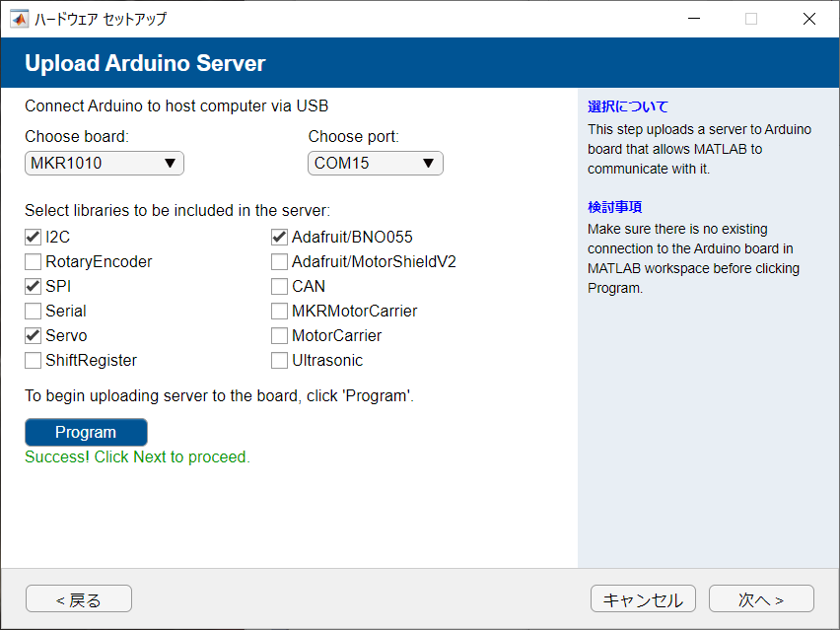Viewport: 840px width, 630px height.
Task: Enable the ShiftRegister library
Action: coord(33,360)
